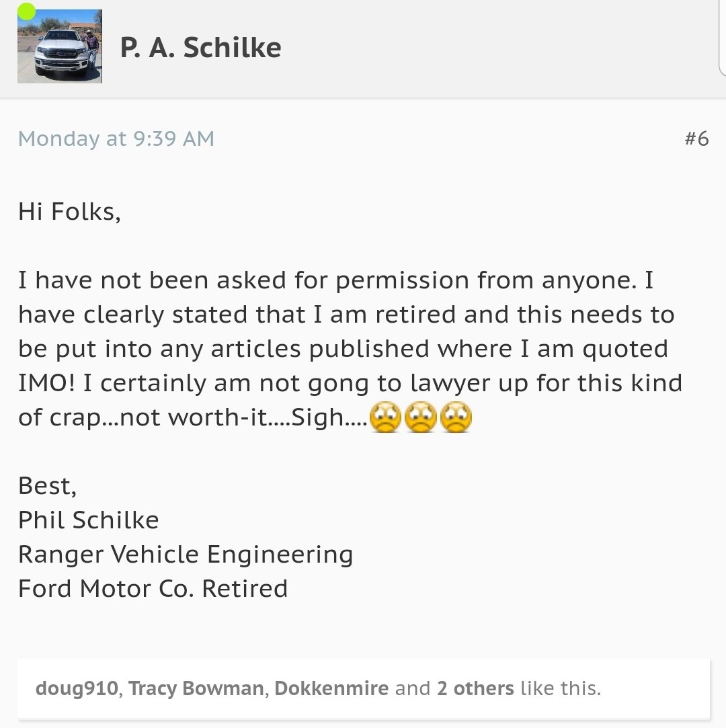
Task: Click the 'Ford Motor Co. Retired' line
Action: [x=153, y=589]
